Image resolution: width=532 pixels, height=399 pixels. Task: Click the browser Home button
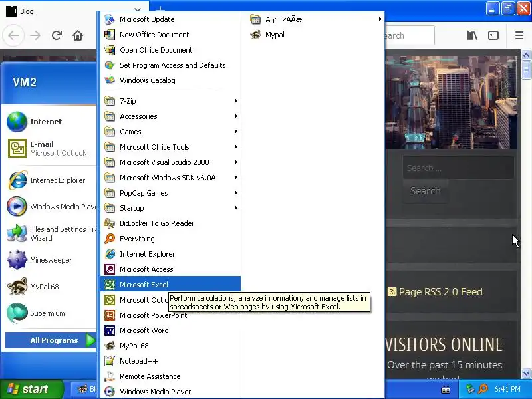[x=78, y=35]
